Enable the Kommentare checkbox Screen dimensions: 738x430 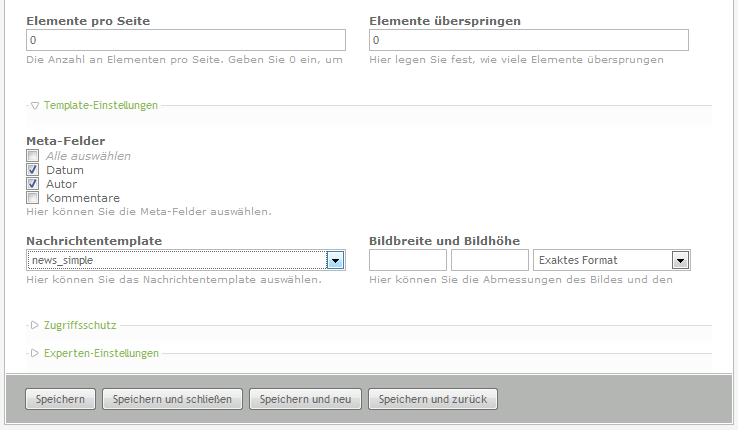point(32,198)
